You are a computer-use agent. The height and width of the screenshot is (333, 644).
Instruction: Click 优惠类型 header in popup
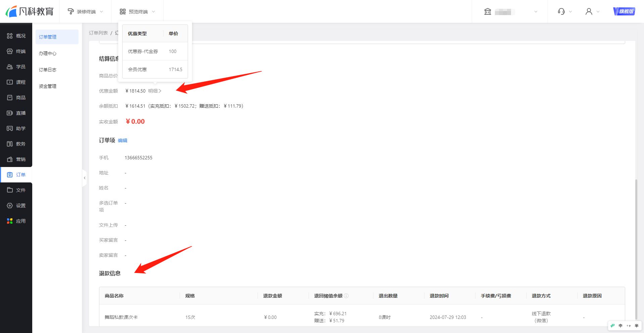point(137,34)
